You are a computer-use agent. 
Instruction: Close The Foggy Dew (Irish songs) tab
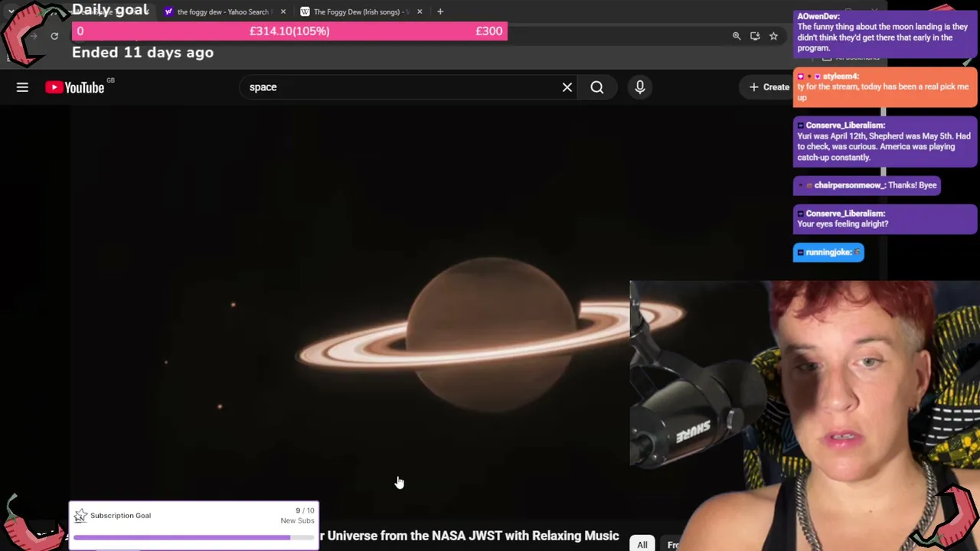pos(420,11)
